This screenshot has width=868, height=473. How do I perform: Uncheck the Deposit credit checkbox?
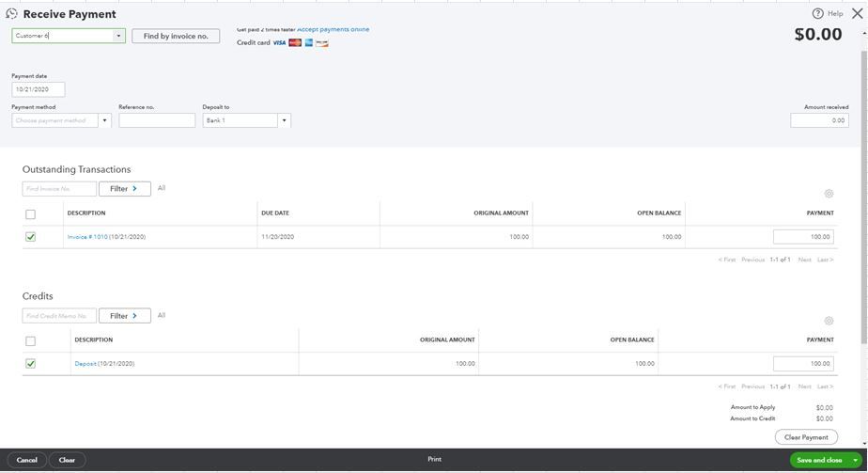tap(30, 363)
